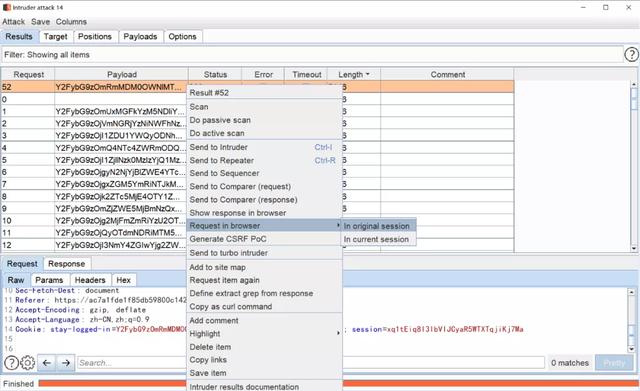Select the Results tab
Image resolution: width=640 pixels, height=391 pixels.
point(19,36)
